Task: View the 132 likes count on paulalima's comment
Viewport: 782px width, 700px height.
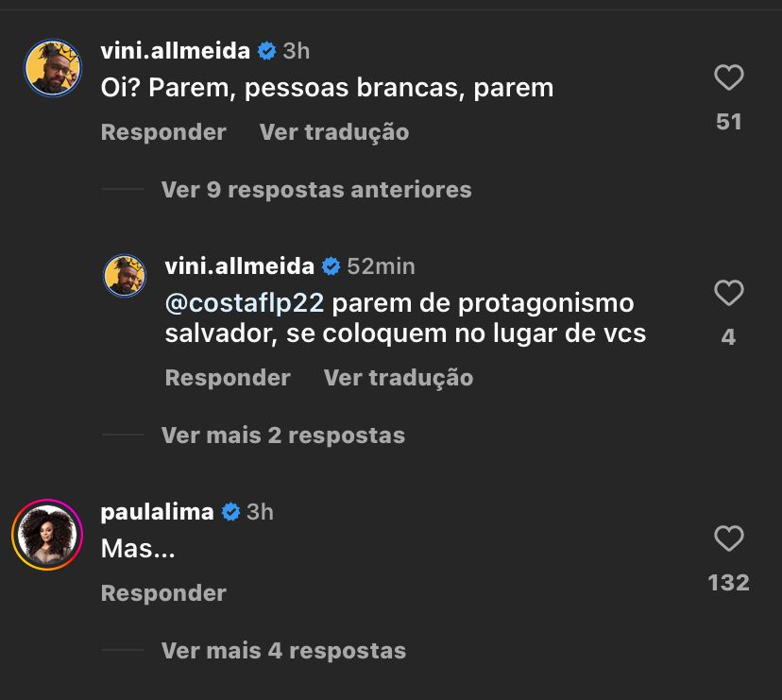Action: [x=728, y=583]
